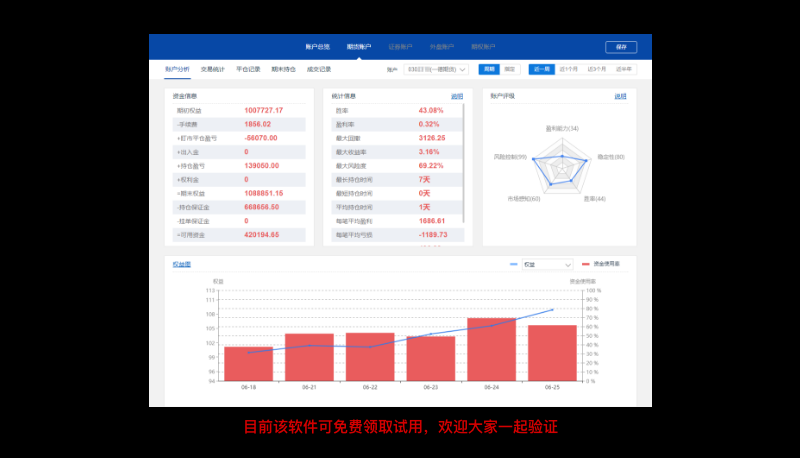800x458 pixels.
Task: Expand the 权益 series dropdown
Action: (549, 265)
